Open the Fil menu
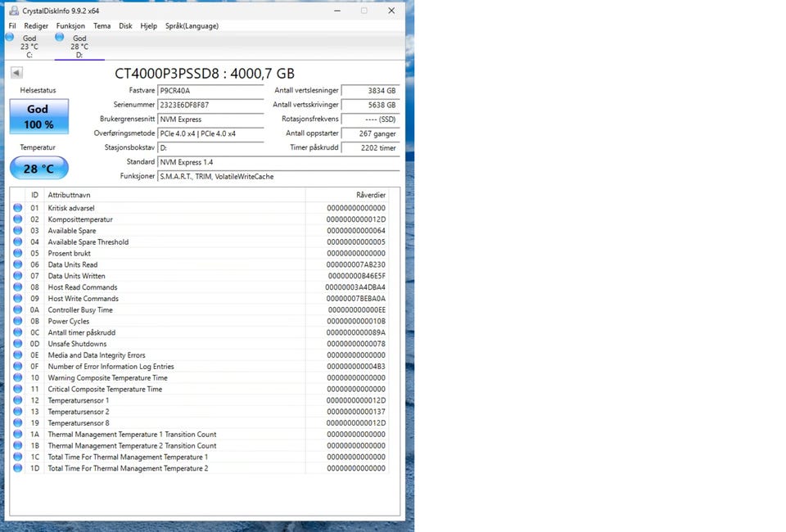Screen dimensions: 786x532 [x=12, y=25]
